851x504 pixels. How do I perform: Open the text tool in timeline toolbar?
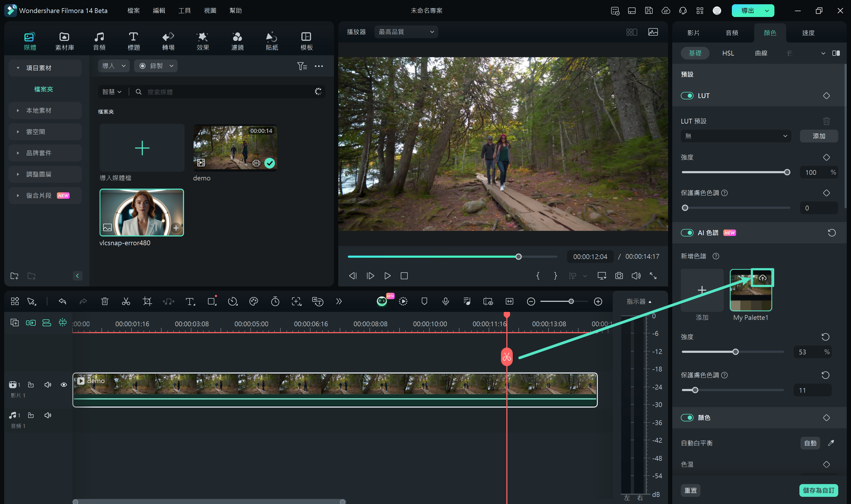click(190, 301)
